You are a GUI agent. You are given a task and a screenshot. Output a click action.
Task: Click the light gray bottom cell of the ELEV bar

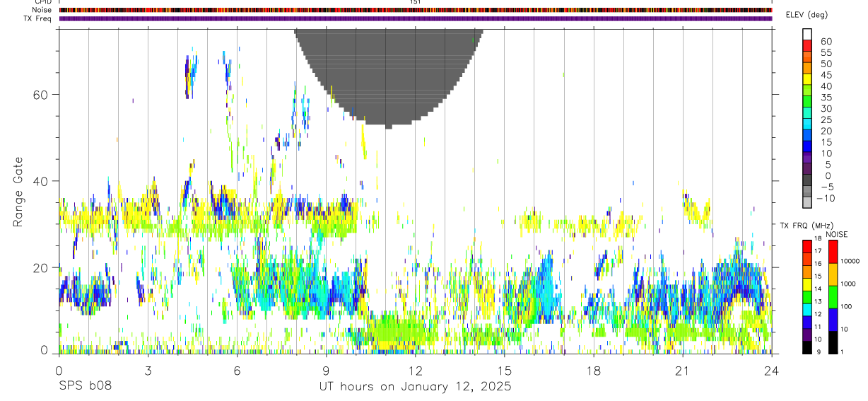pos(807,204)
